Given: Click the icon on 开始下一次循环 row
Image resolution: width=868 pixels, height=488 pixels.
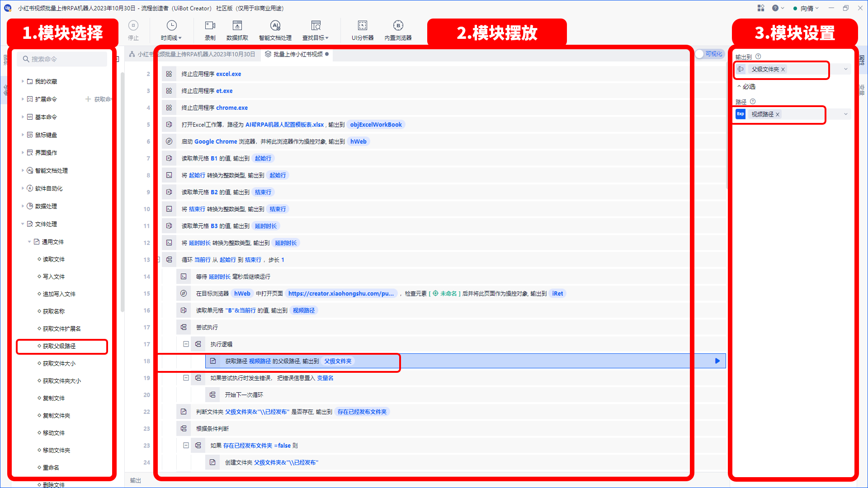Looking at the screenshot, I should click(x=212, y=395).
